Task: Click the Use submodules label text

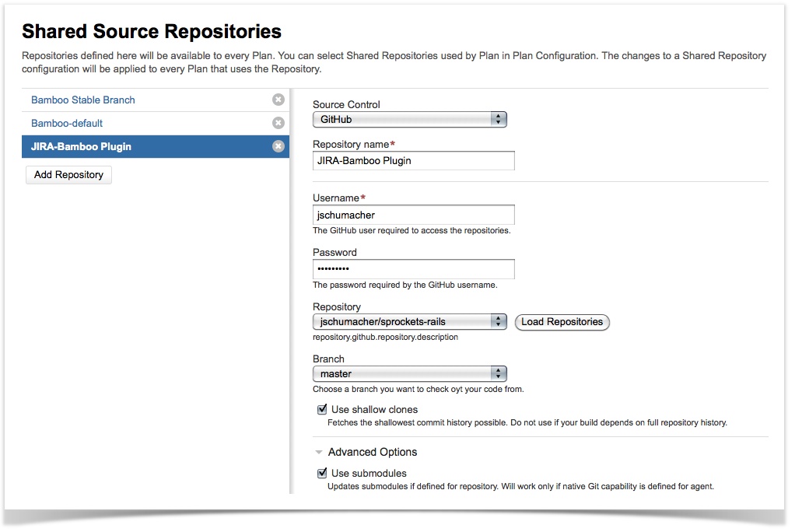Action: [369, 473]
